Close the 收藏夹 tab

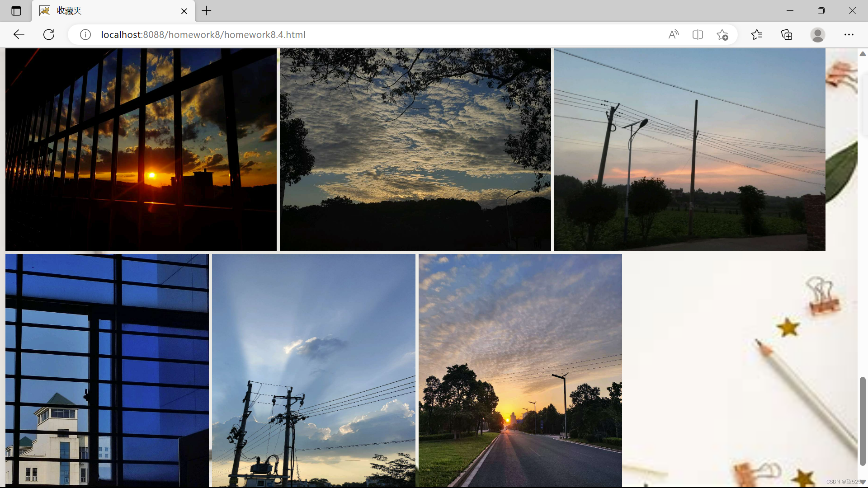pos(184,11)
